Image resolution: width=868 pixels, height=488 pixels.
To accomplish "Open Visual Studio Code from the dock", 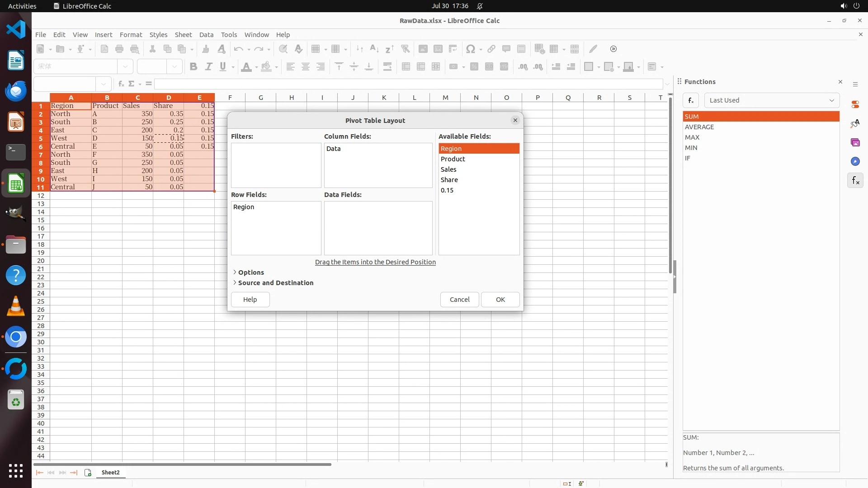I will 16,29.
